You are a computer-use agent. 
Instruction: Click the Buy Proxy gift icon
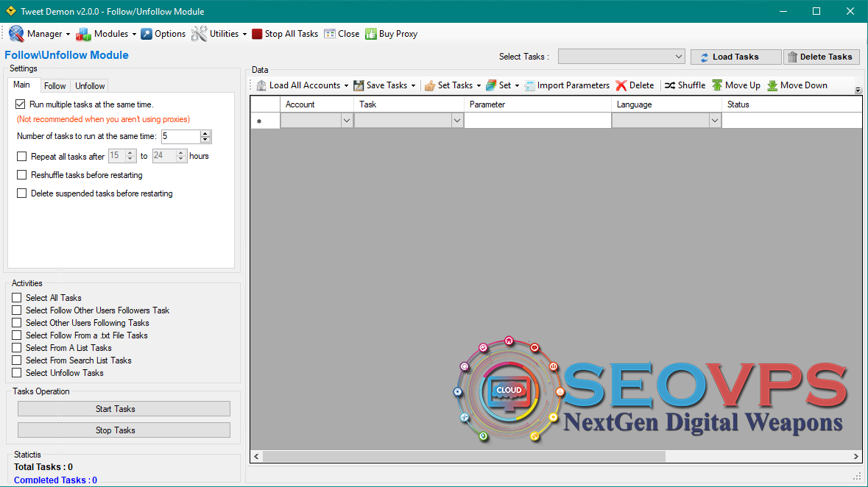tap(371, 34)
